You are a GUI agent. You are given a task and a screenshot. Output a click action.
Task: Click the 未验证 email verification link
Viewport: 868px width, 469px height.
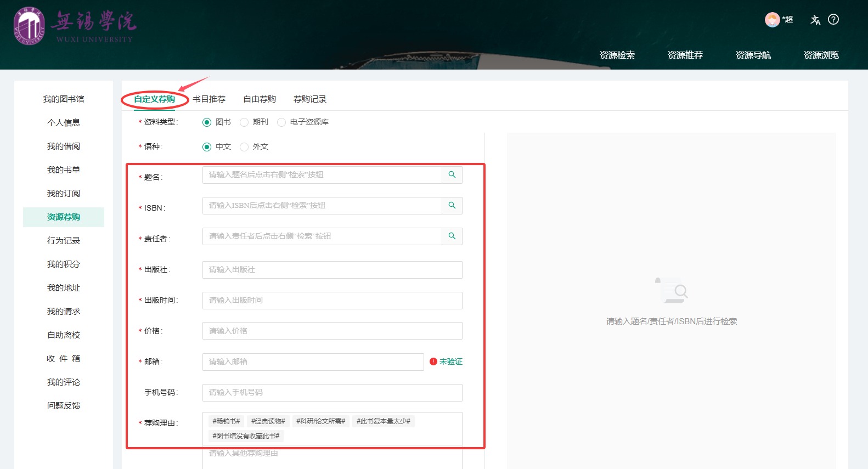pyautogui.click(x=450, y=361)
